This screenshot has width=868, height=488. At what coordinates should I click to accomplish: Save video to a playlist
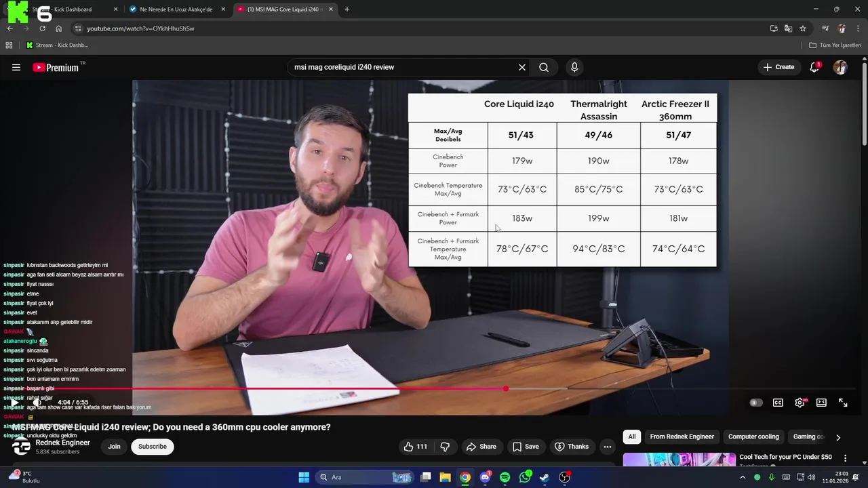[x=526, y=447]
